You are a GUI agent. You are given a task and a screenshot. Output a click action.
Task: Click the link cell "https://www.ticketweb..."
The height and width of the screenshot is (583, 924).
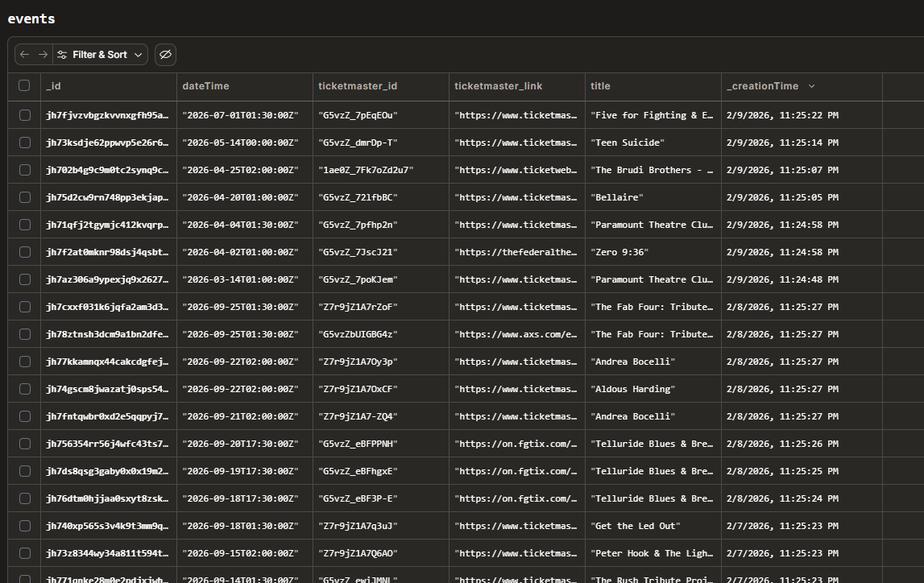[516, 170]
